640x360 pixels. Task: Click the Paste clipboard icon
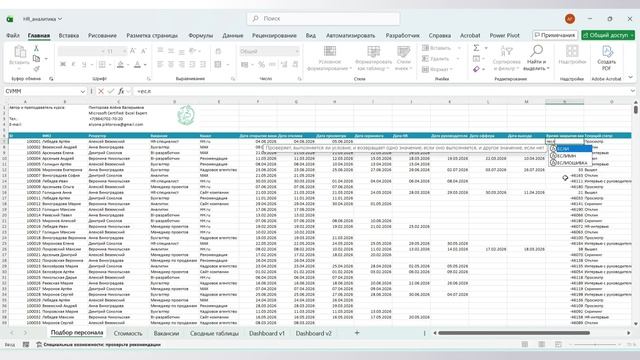pos(20,52)
